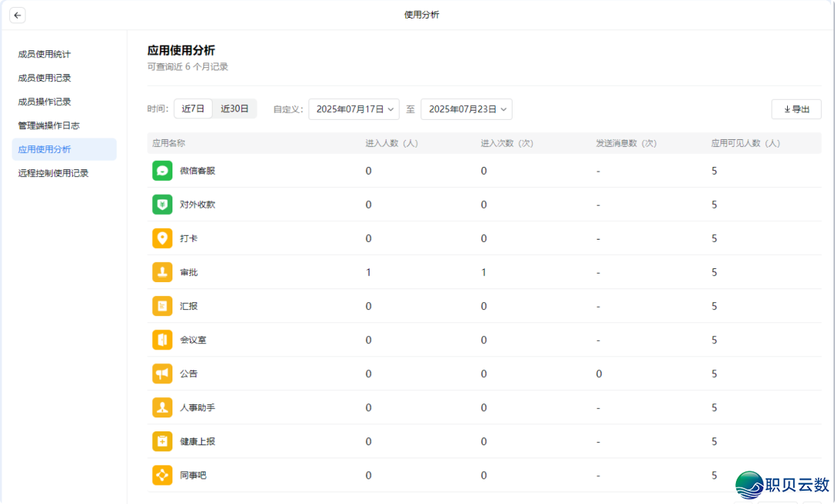Click the 汇报 document icon
The height and width of the screenshot is (504, 835).
pyautogui.click(x=162, y=306)
